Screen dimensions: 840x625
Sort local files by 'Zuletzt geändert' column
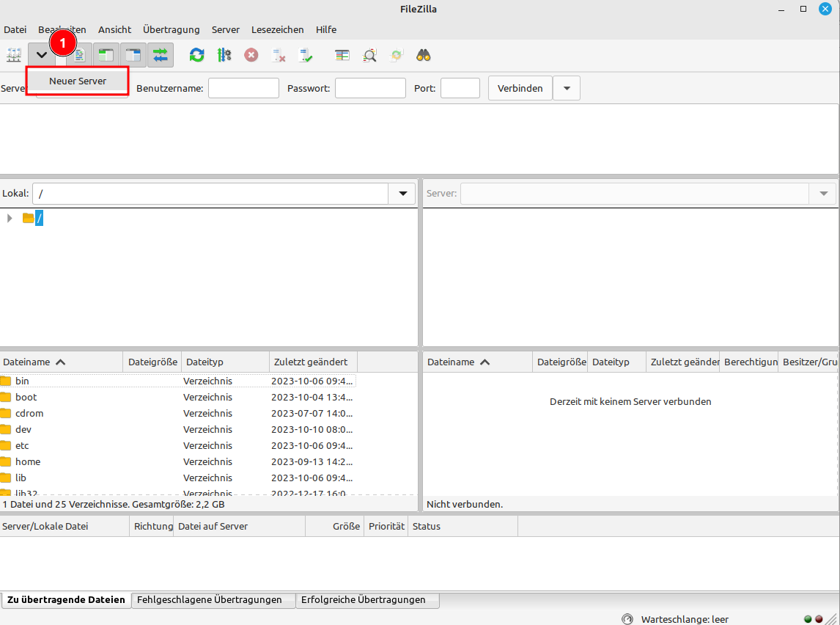click(310, 362)
